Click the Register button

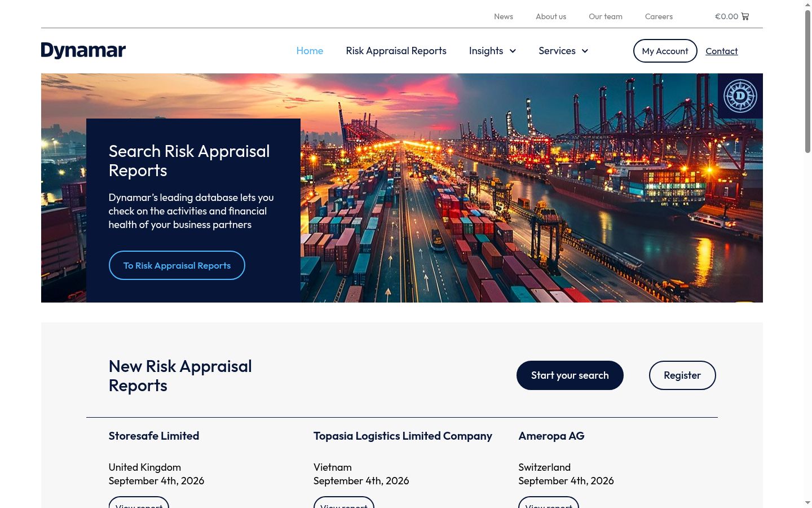click(682, 375)
